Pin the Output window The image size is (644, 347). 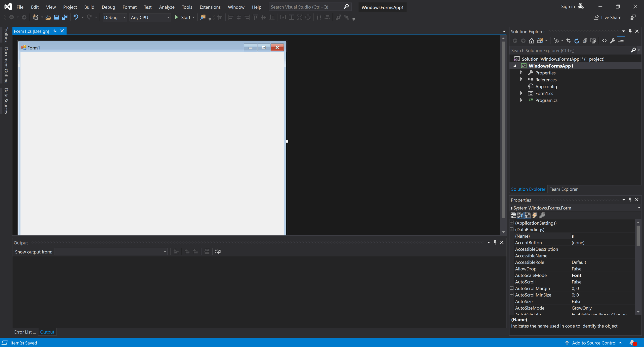coord(495,242)
